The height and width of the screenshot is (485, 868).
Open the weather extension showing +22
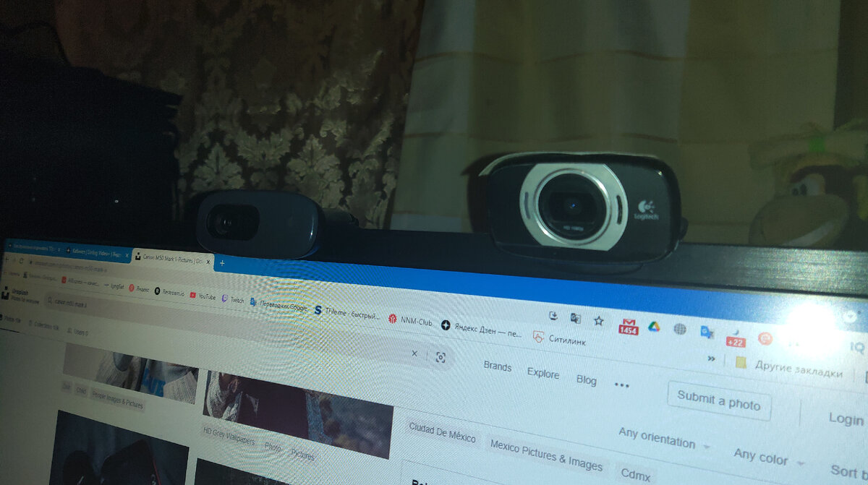[736, 338]
